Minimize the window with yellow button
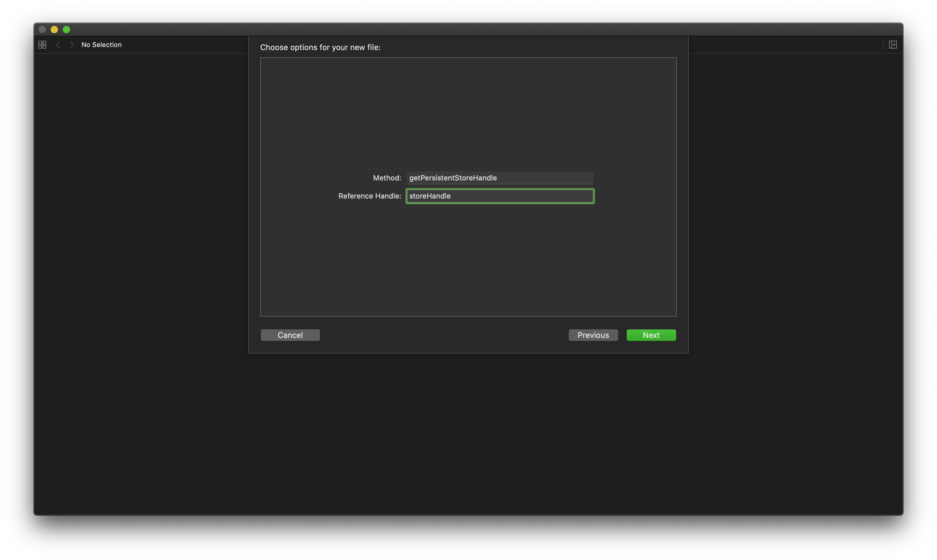 (x=54, y=30)
